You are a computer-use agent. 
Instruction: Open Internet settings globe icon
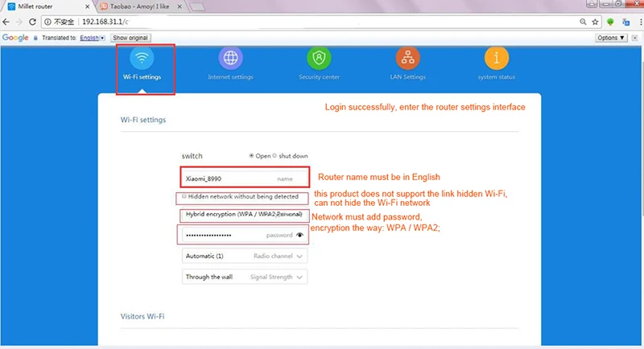click(x=230, y=58)
